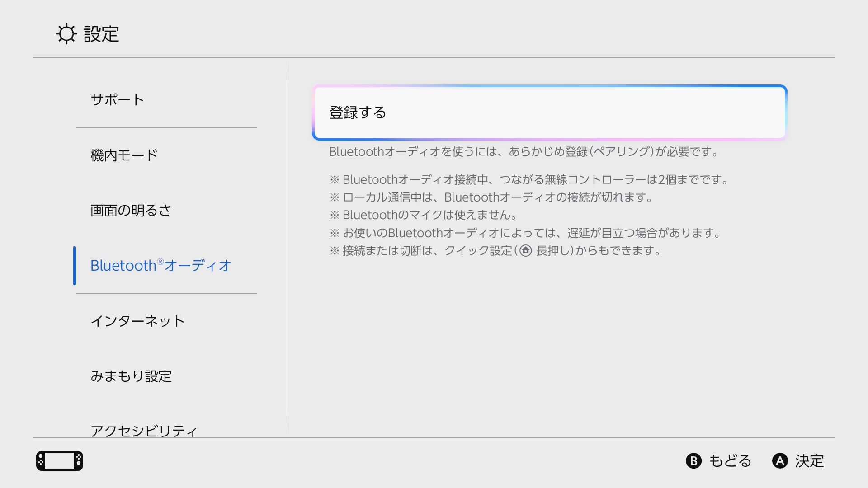Click the note about 遅延が目立つ場合があります
This screenshot has width=868, height=488.
(x=525, y=233)
